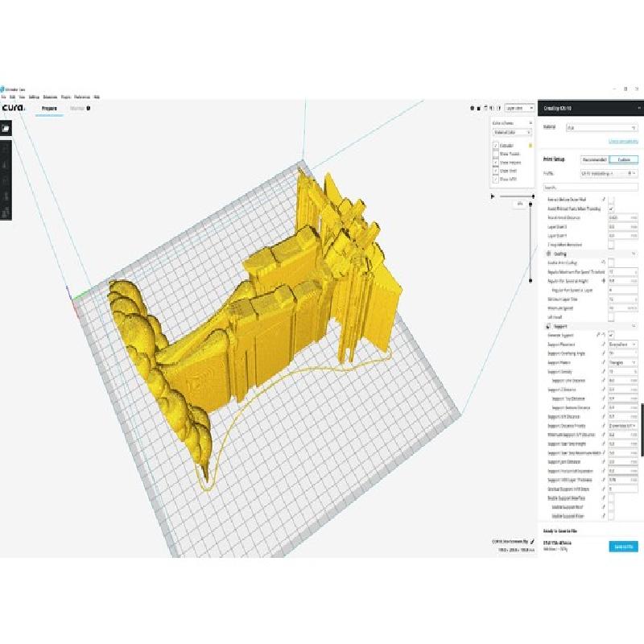
Task: Click the layer slider lower handle
Action: click(x=530, y=280)
